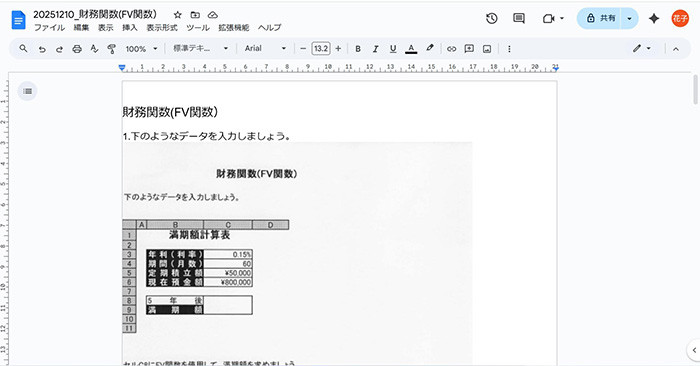
Task: Print the document
Action: [x=77, y=49]
